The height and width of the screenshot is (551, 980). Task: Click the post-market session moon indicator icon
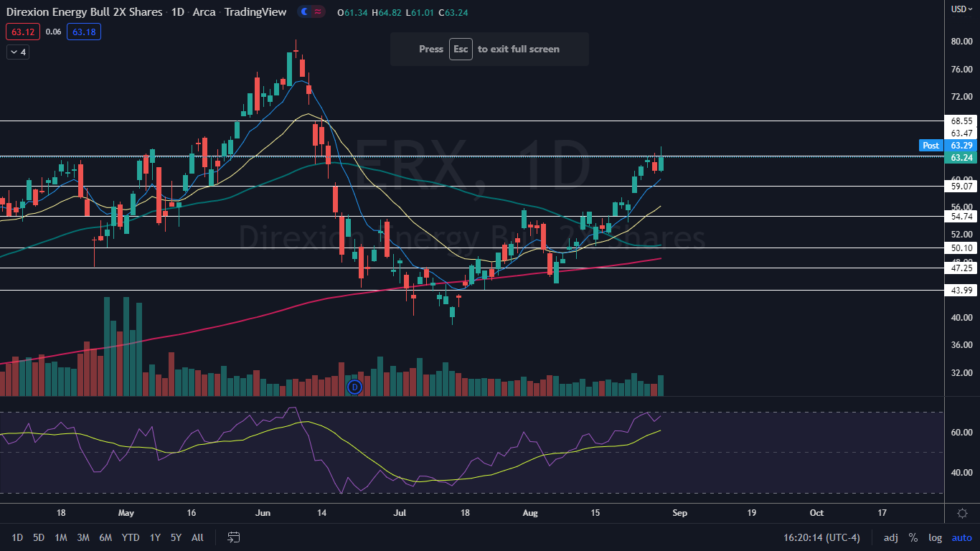[304, 11]
